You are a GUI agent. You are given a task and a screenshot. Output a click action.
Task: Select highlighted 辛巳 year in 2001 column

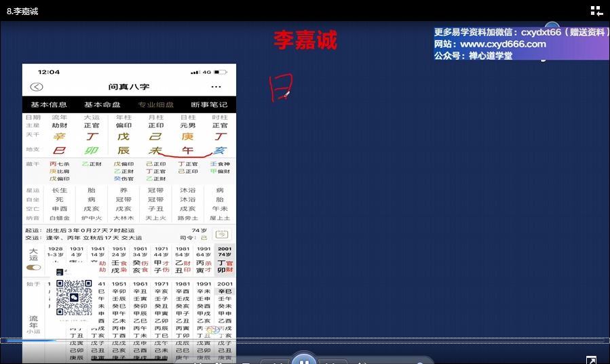(x=225, y=291)
